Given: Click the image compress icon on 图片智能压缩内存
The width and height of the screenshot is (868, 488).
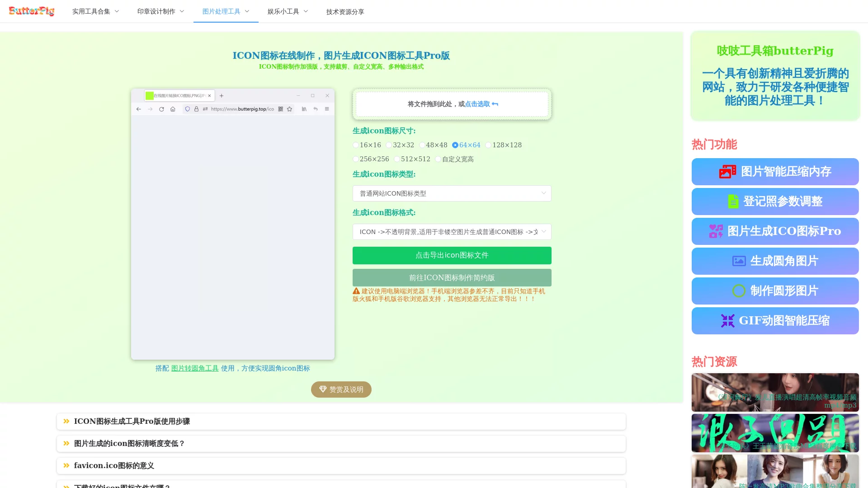Looking at the screenshot, I should 727,172.
